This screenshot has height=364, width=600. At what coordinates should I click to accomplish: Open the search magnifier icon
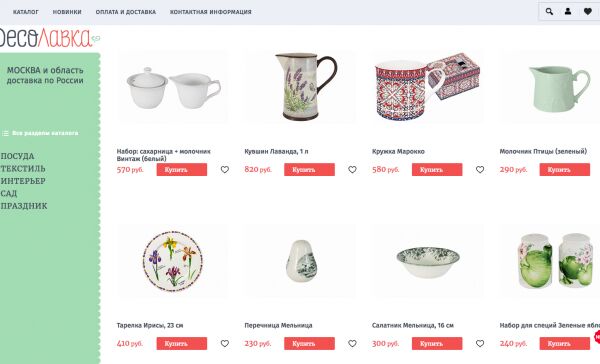click(549, 12)
